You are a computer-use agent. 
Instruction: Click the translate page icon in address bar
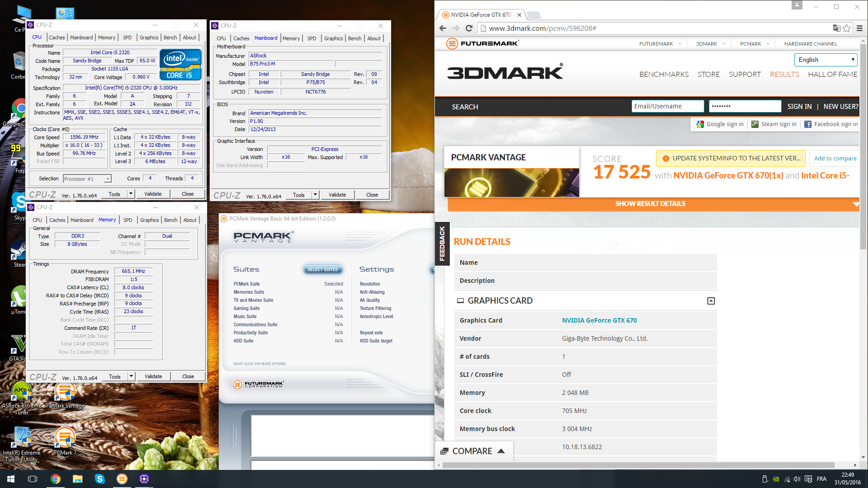[x=836, y=28]
